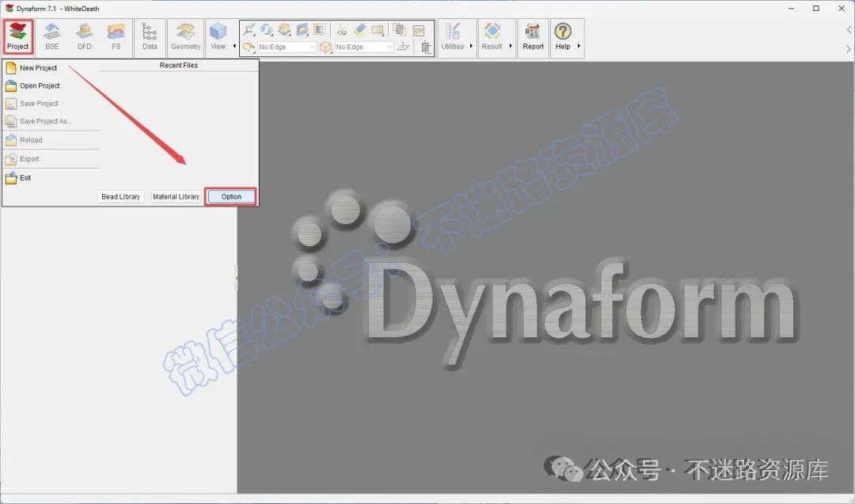This screenshot has width=855, height=504.
Task: Click the overlapping parts copy icon
Action: click(400, 29)
